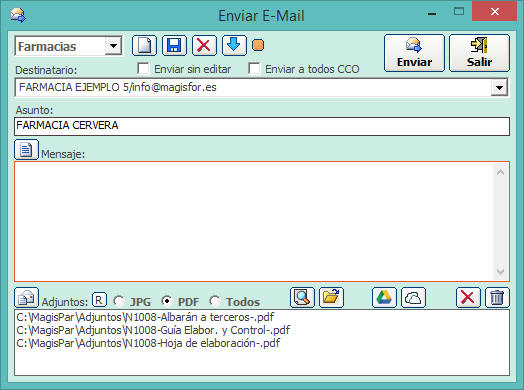The width and height of the screenshot is (524, 390).
Task: Send the email with Enviar button
Action: click(x=414, y=53)
